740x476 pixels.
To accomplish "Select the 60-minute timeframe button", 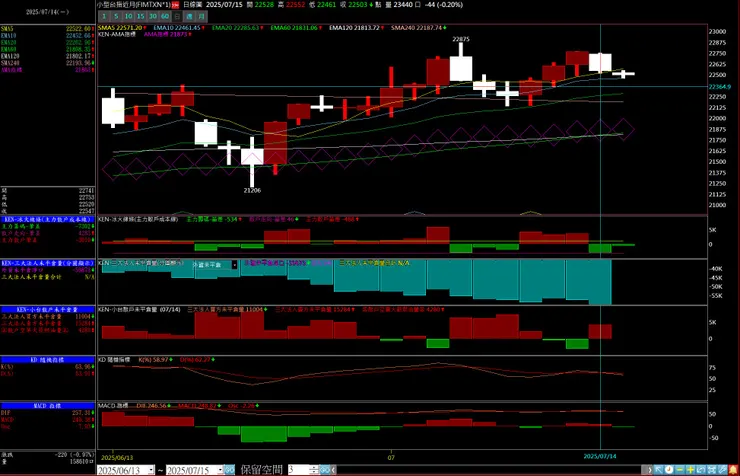I will [x=165, y=17].
